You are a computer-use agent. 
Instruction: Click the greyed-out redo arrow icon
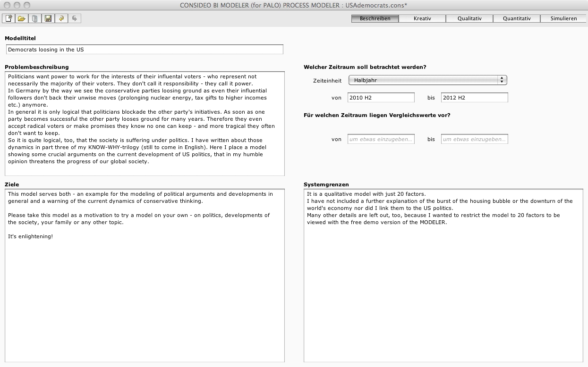tap(74, 18)
